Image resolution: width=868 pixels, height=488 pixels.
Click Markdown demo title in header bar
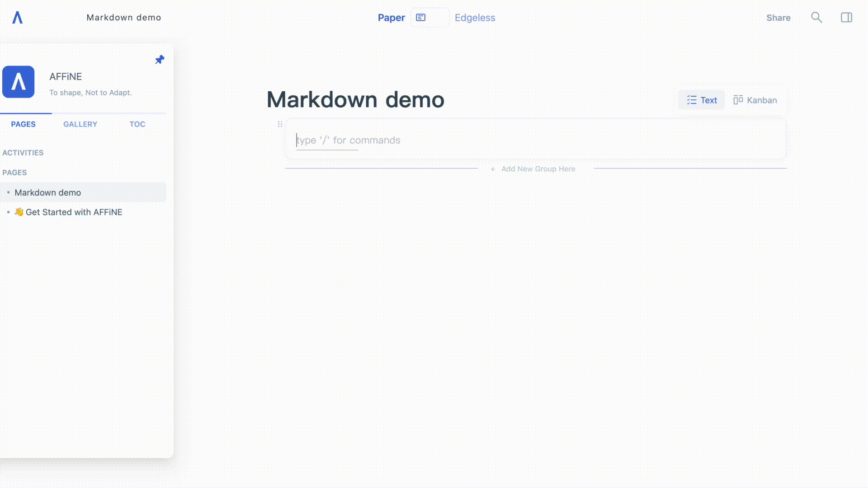coord(124,18)
